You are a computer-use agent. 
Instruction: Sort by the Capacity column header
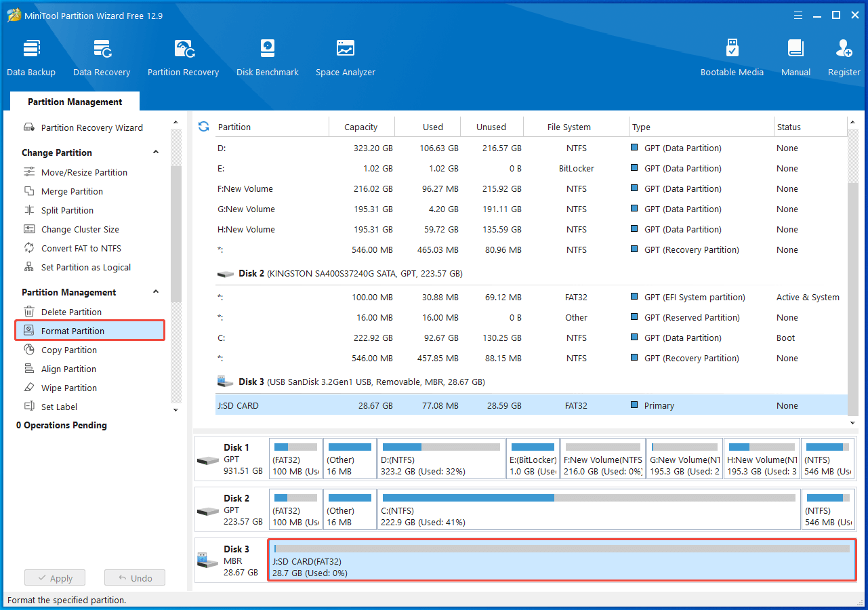point(360,127)
